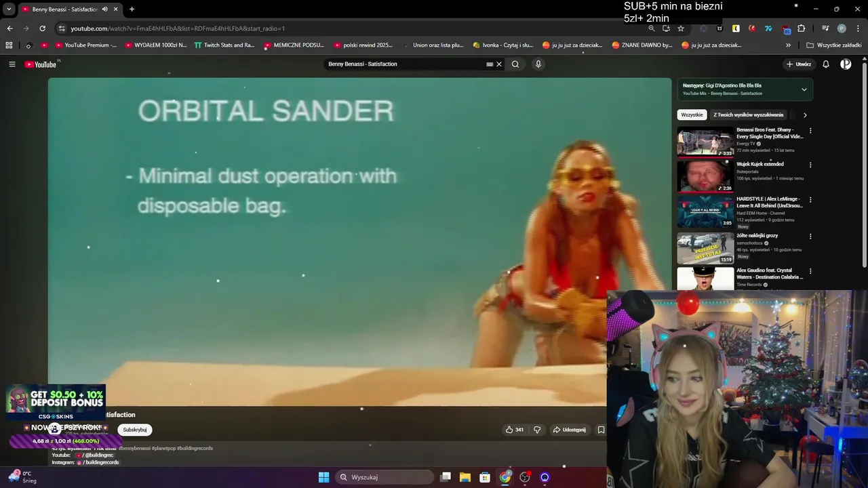Open the media control music note icon
Screen dimensions: 868x488
(x=825, y=28)
